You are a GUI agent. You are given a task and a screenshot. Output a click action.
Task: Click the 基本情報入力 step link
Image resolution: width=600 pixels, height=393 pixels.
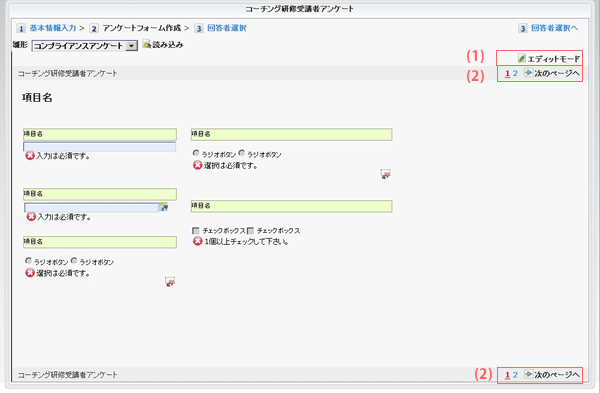(x=53, y=28)
